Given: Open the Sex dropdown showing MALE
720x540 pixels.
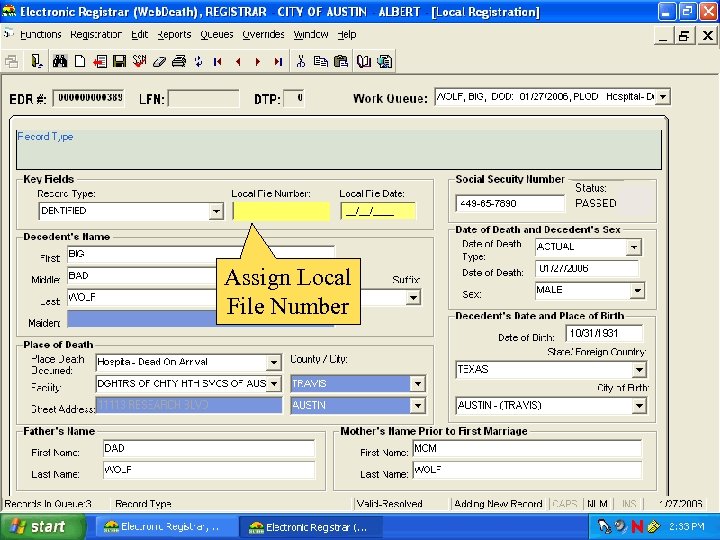Looking at the screenshot, I should coord(636,291).
